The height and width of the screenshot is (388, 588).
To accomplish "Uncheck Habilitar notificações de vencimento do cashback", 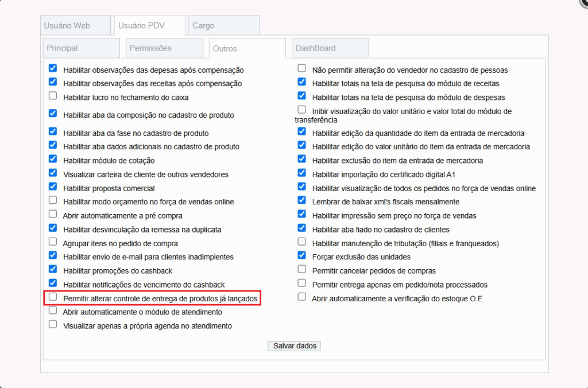I will point(53,282).
